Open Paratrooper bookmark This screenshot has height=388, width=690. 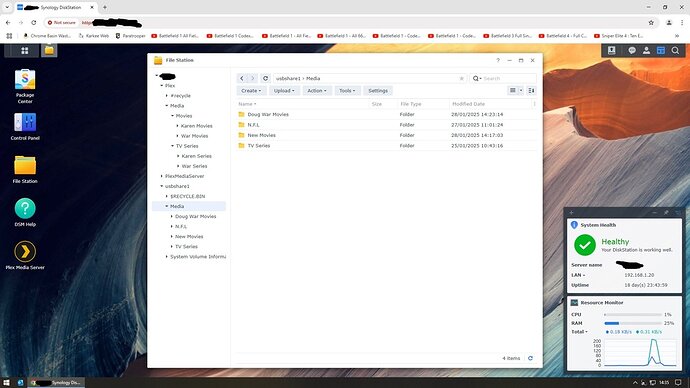[x=130, y=36]
